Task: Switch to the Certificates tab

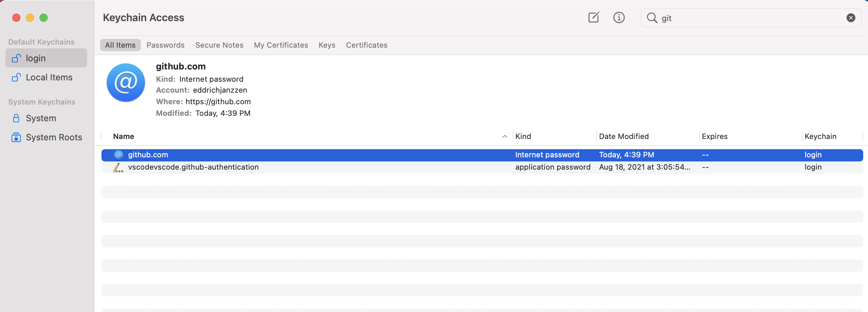Action: 367,45
